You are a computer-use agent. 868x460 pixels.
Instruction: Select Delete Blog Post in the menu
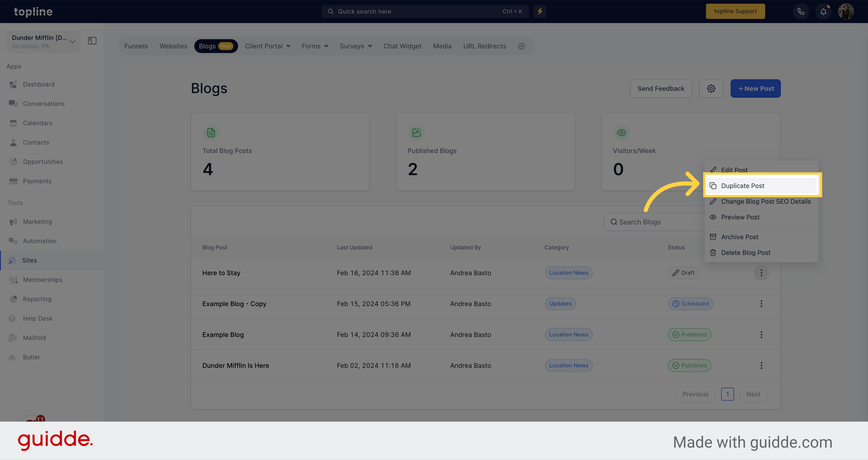tap(761, 253)
